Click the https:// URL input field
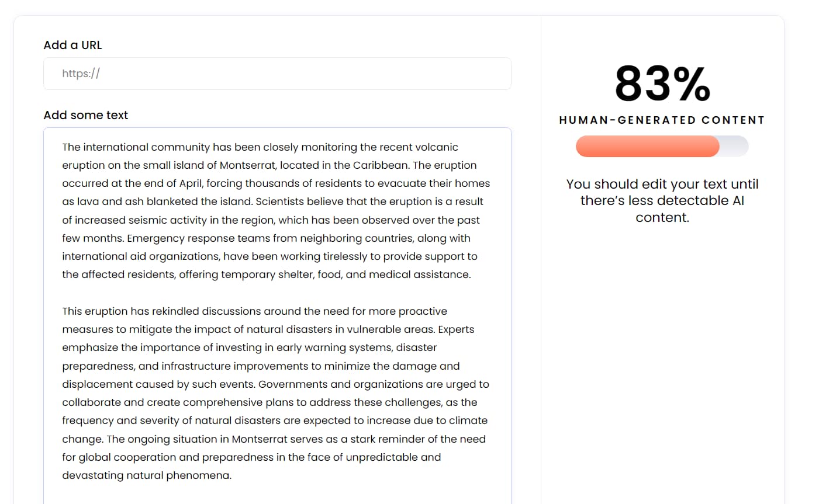 (277, 74)
